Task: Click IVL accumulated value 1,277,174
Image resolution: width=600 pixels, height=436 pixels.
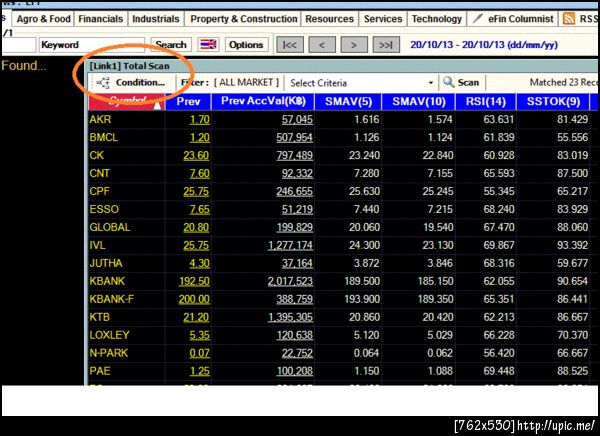Action: pos(290,246)
